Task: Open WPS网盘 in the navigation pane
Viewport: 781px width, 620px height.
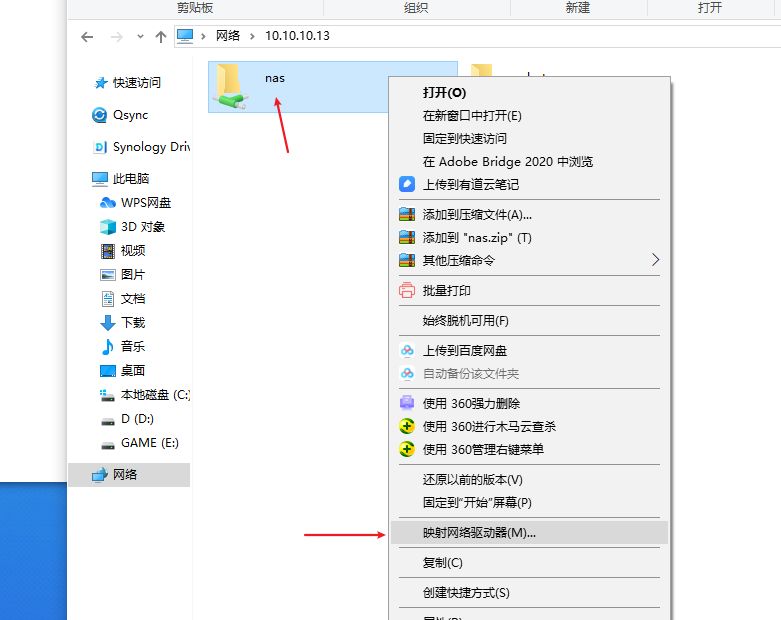Action: click(x=146, y=203)
